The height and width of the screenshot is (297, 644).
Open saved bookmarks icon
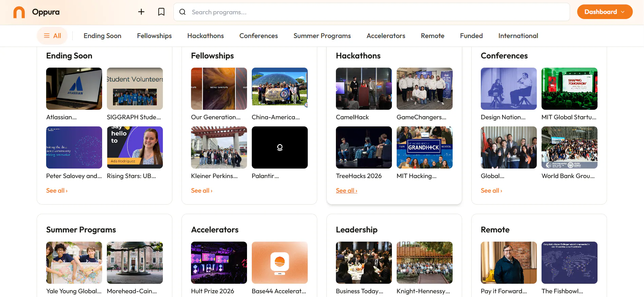click(x=162, y=12)
